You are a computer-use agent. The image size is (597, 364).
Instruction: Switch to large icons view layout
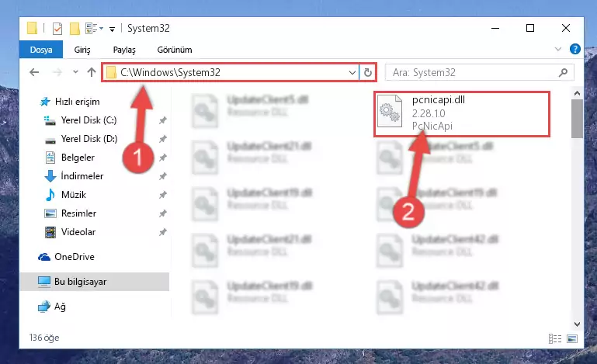click(572, 338)
